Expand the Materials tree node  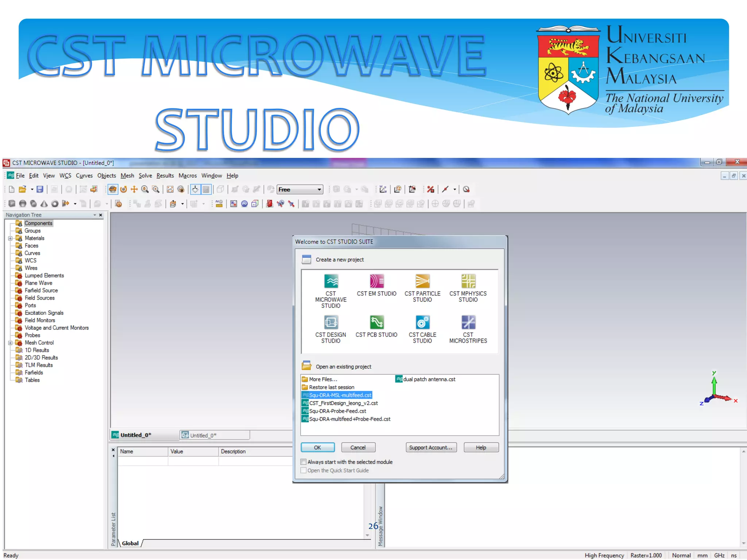coord(10,238)
